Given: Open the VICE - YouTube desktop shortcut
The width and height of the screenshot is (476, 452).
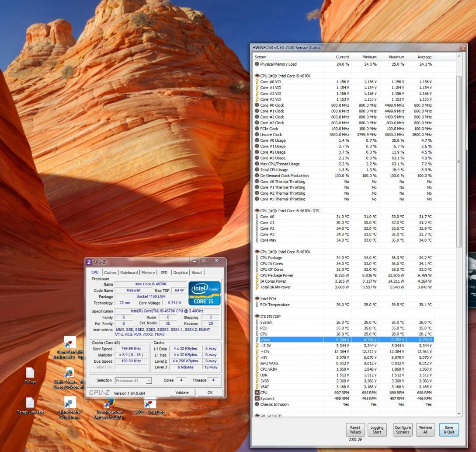Looking at the screenshot, I should (x=149, y=406).
